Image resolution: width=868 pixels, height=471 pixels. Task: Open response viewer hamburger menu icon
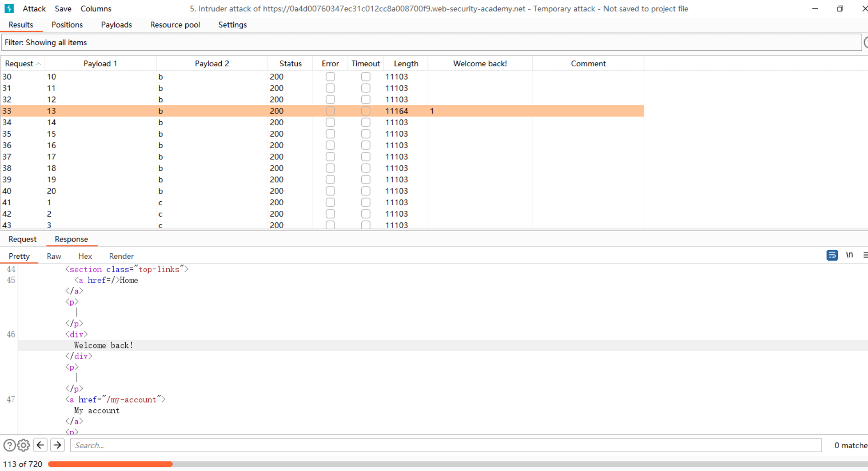[865, 255]
